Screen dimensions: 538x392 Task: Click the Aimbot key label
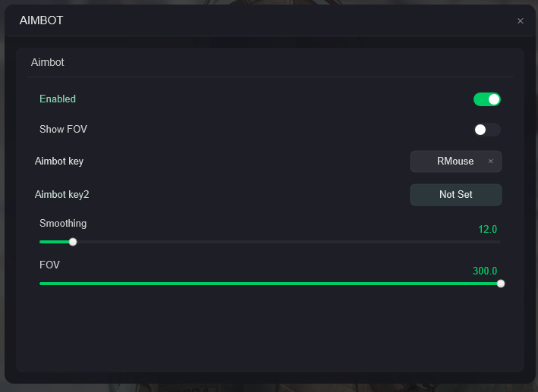[x=59, y=162]
